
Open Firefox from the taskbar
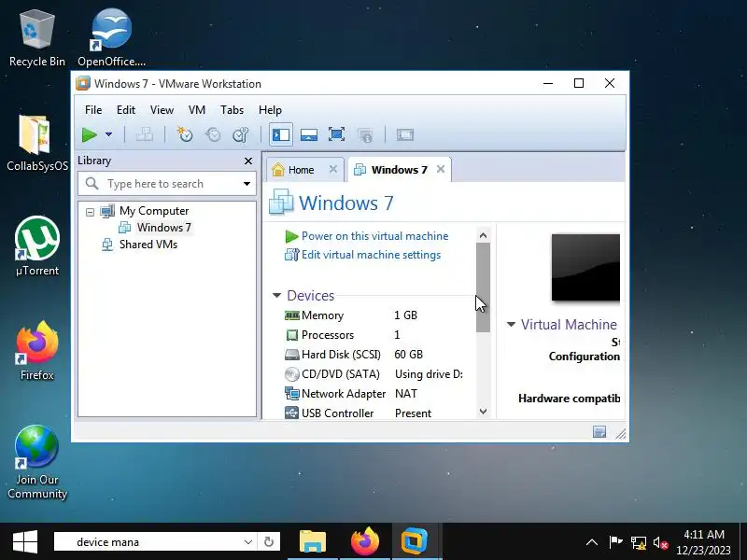(365, 542)
